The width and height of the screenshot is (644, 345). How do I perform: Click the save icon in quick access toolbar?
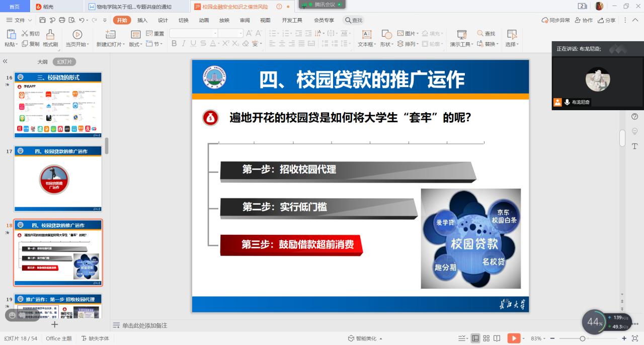(x=43, y=20)
